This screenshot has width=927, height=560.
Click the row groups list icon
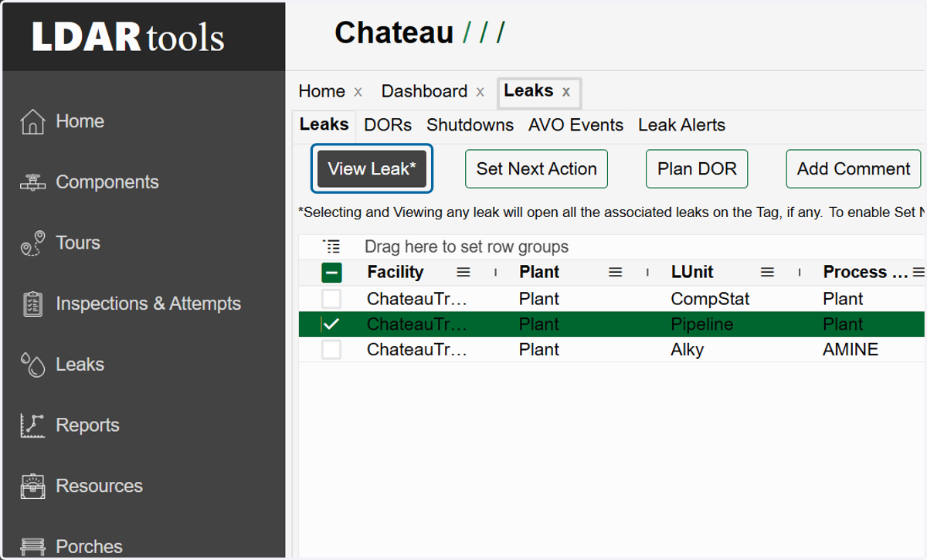(x=331, y=247)
